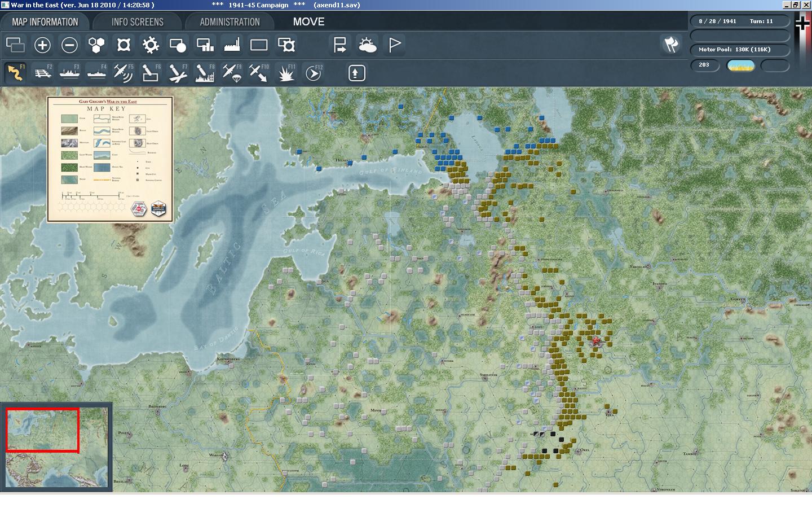
Task: Click the German cross side indicator
Action: click(802, 23)
